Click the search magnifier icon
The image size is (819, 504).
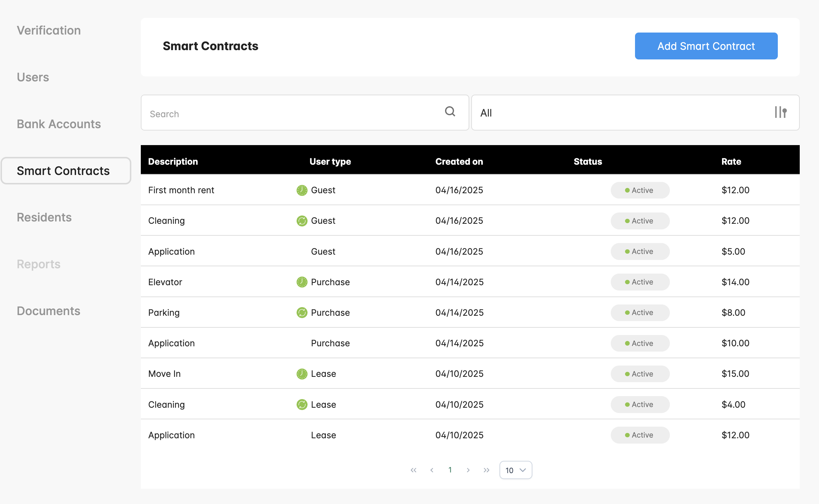[450, 111]
